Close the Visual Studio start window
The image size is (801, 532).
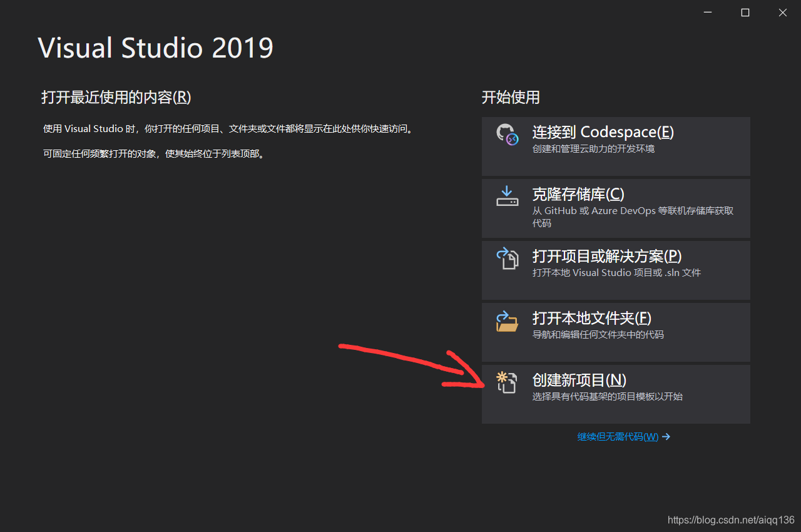(x=783, y=13)
